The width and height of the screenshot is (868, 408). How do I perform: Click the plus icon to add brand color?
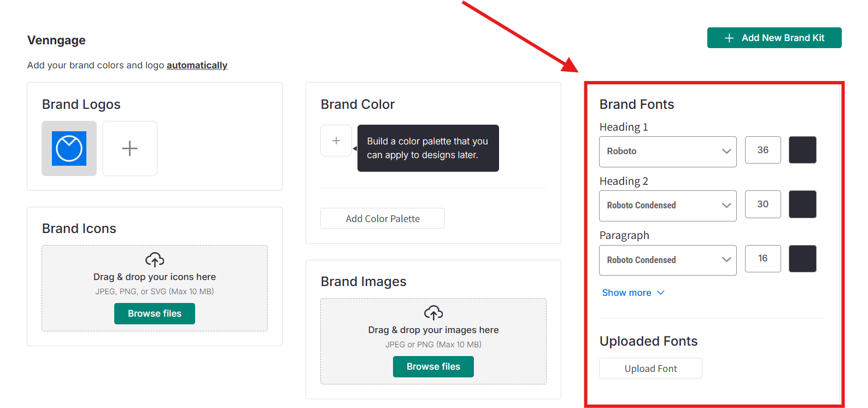[336, 141]
